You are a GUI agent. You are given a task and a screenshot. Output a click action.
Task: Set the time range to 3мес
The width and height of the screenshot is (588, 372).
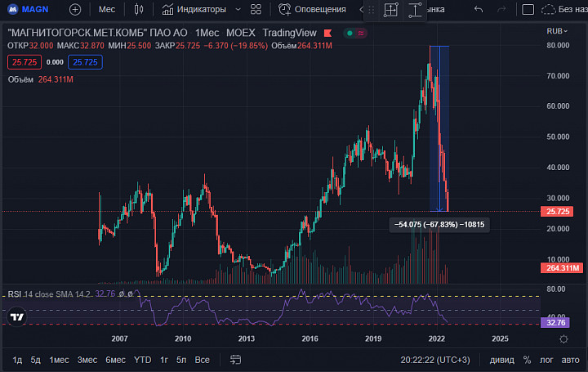(87, 360)
